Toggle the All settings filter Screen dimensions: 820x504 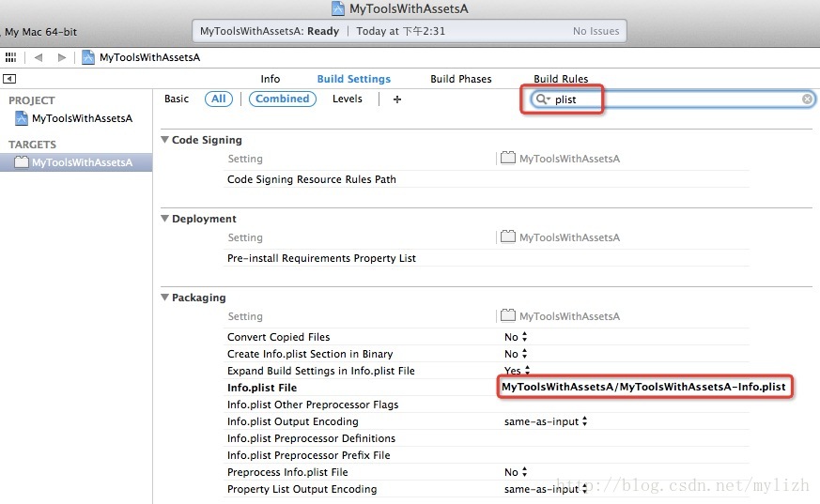click(x=219, y=99)
